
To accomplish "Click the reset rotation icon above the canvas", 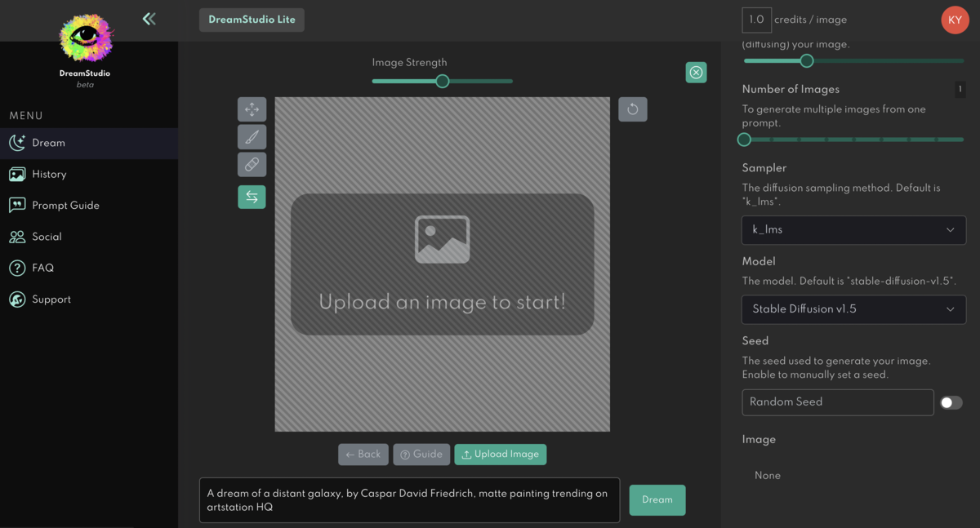I will click(x=633, y=109).
